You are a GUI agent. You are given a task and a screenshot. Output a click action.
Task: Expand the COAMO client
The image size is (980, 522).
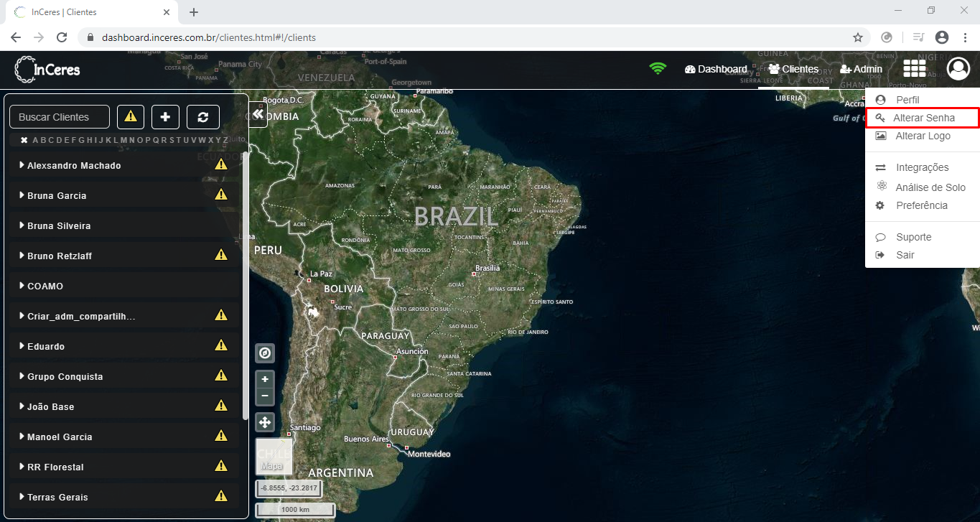tap(22, 286)
